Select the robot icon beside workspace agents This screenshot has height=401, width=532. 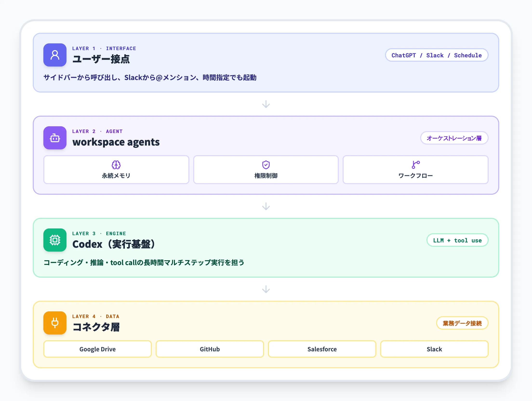click(55, 138)
